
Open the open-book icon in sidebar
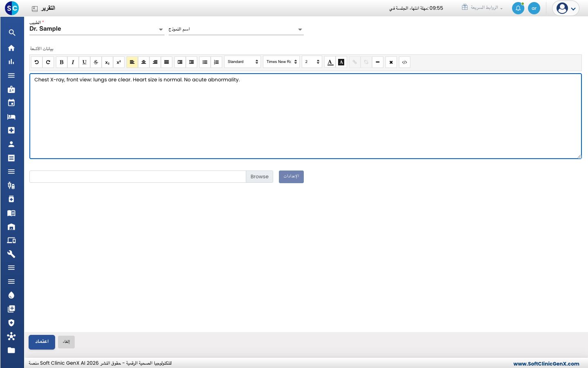[x=11, y=213]
